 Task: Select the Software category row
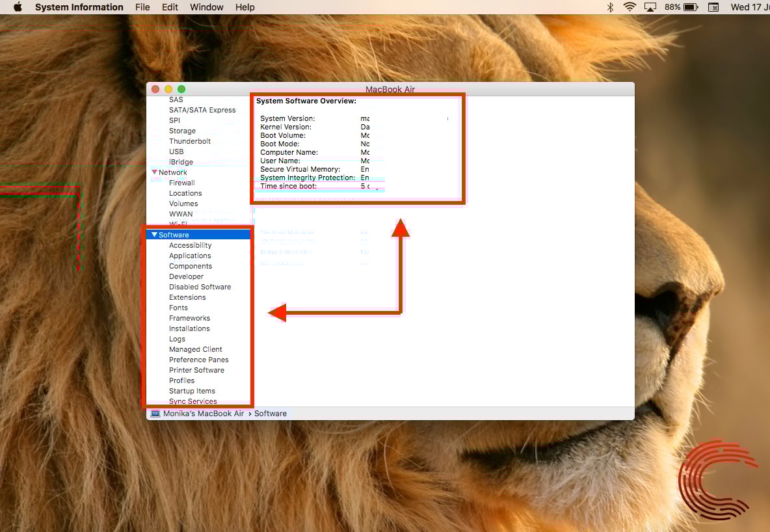pyautogui.click(x=198, y=235)
